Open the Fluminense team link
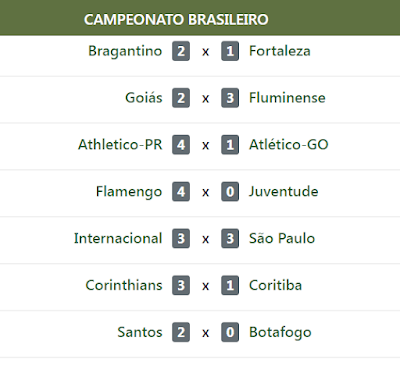400x366 pixels. (287, 98)
